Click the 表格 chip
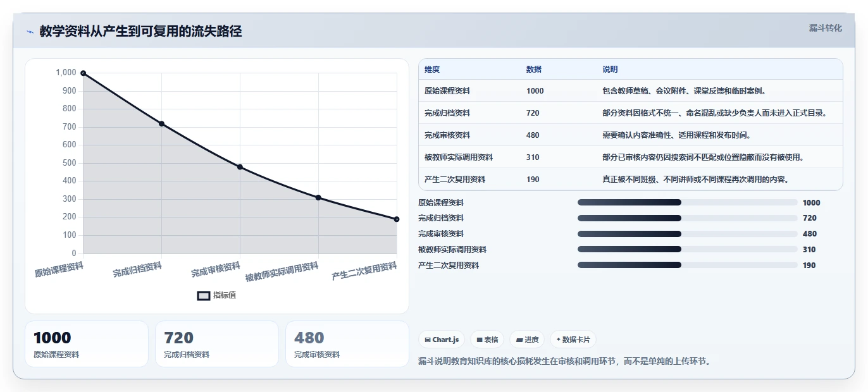This screenshot has height=392, width=868. pos(487,340)
